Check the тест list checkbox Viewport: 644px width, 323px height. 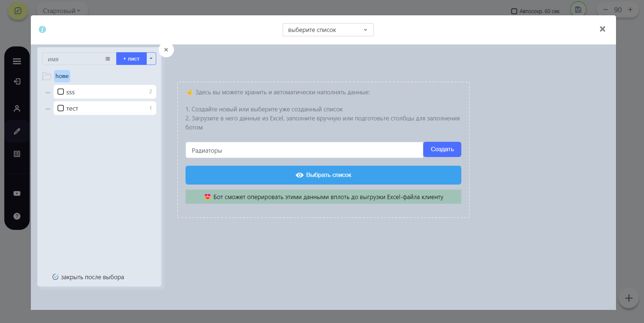tap(61, 108)
